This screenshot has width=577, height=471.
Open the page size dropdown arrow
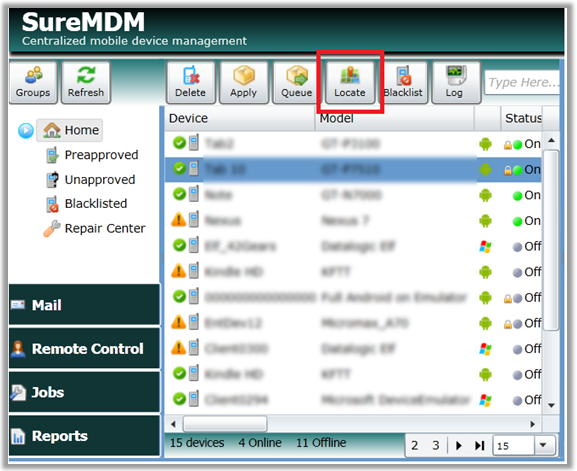click(x=543, y=445)
